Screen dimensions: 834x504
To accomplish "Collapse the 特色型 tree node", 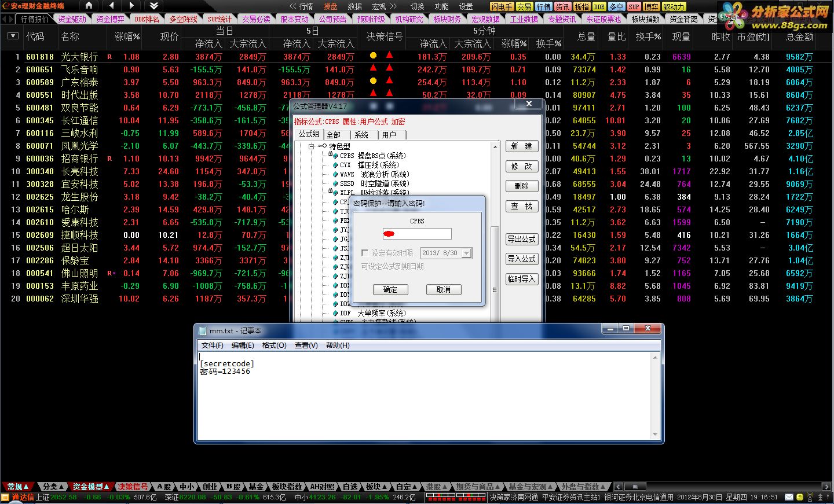I will (x=311, y=146).
